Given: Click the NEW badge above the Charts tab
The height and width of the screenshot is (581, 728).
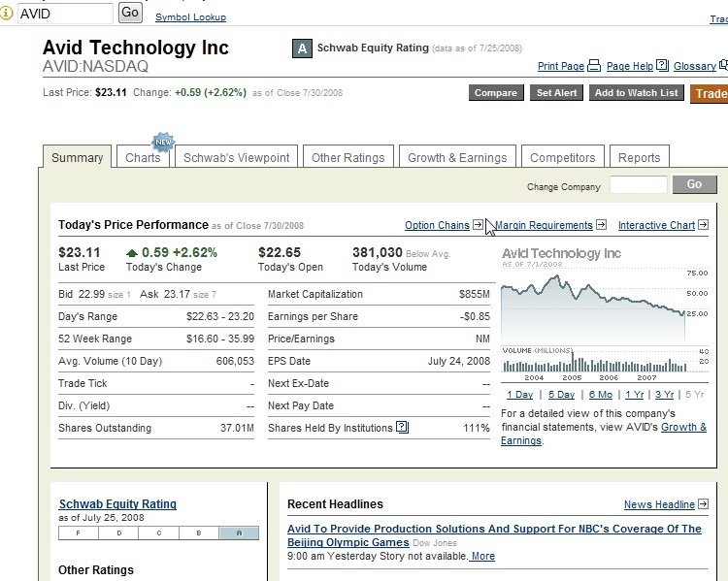Looking at the screenshot, I should pyautogui.click(x=163, y=142).
